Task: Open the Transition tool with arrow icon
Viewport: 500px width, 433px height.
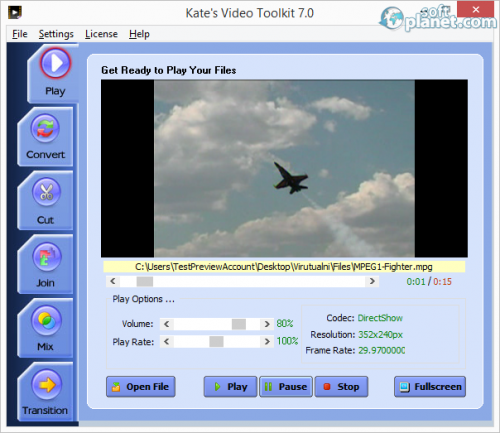Action: pyautogui.click(x=46, y=392)
